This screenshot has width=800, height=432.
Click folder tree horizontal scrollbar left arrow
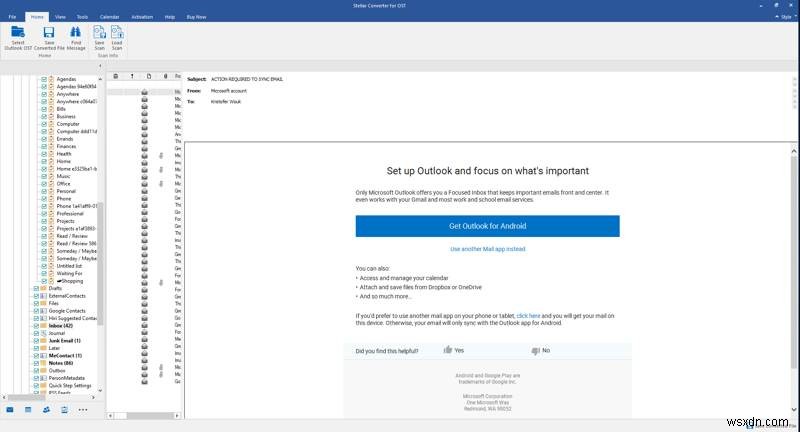(4, 397)
